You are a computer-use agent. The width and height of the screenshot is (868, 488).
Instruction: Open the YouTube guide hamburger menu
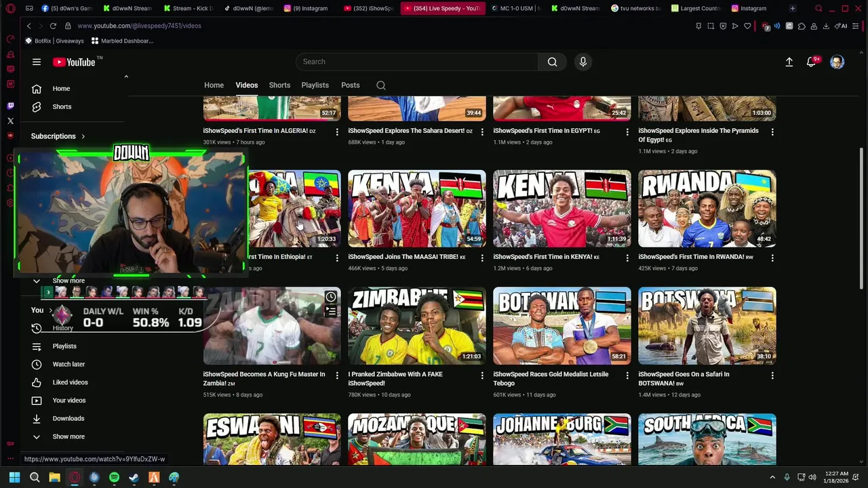pyautogui.click(x=37, y=62)
